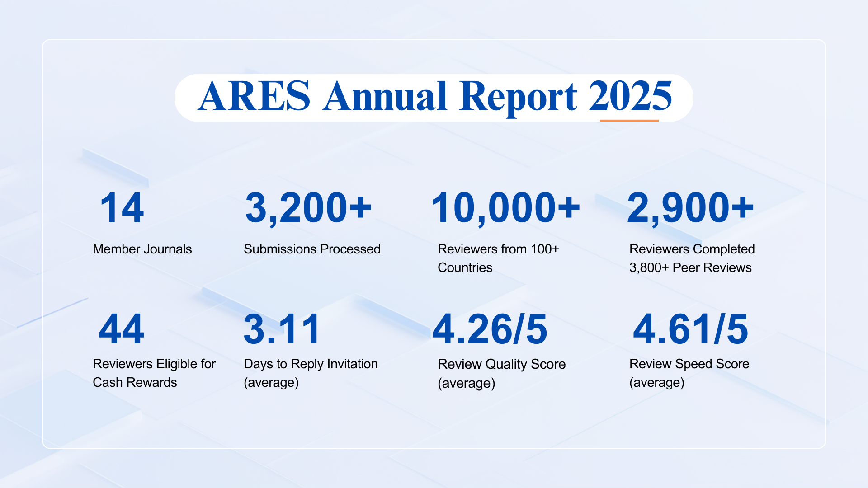The height and width of the screenshot is (488, 868).
Task: Select Reviewers Completed 3,800+ Peer Reviews text
Action: click(x=692, y=258)
